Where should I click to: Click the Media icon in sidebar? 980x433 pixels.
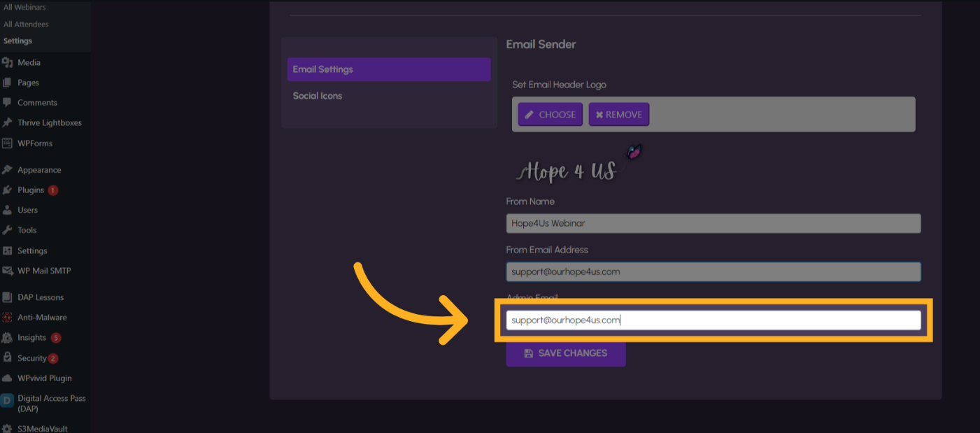(x=7, y=62)
